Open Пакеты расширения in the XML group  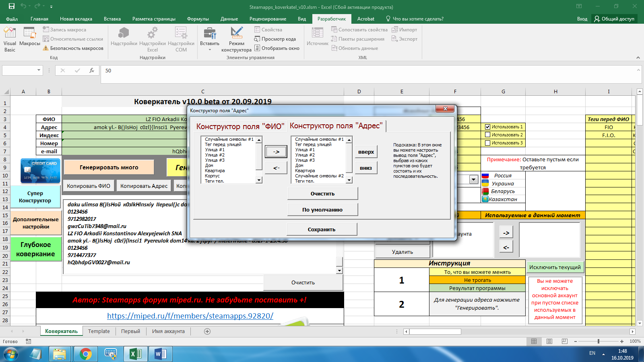[x=357, y=39]
